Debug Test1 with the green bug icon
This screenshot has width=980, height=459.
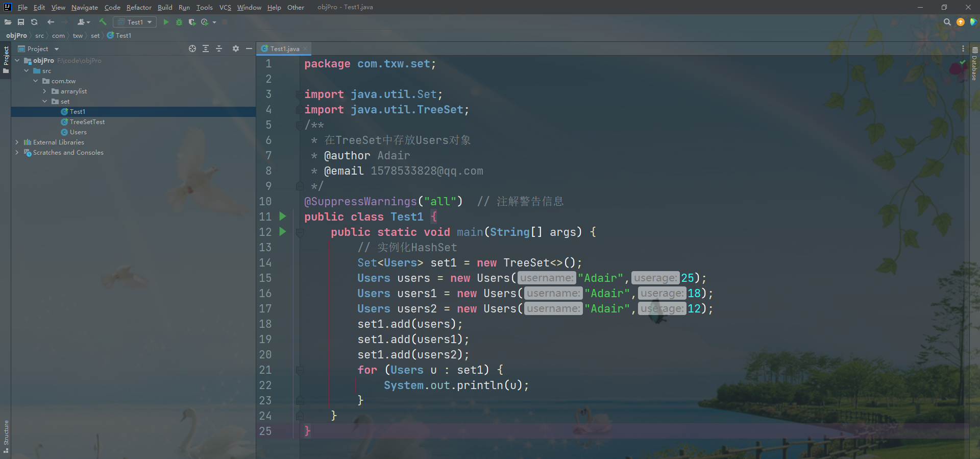pyautogui.click(x=179, y=22)
